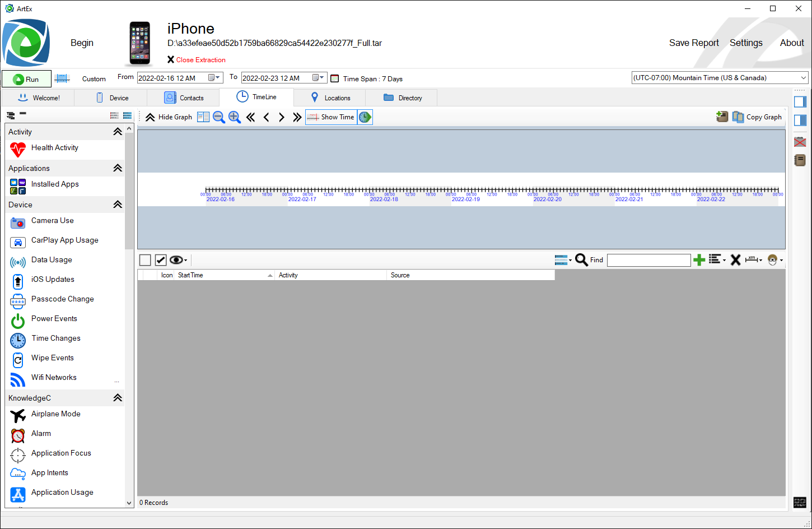Zoom out the timeline graph
Screen dimensions: 812x529
(219, 117)
